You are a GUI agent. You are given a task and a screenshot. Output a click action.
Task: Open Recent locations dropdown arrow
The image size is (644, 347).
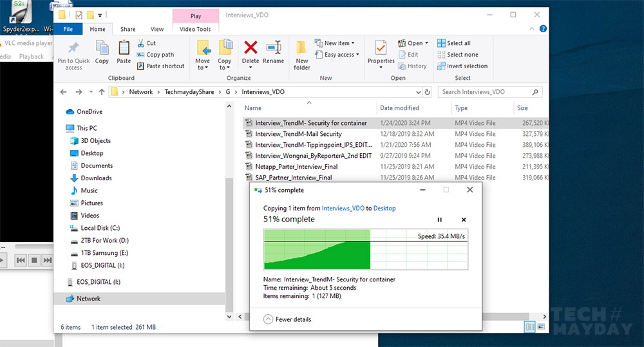(x=91, y=92)
